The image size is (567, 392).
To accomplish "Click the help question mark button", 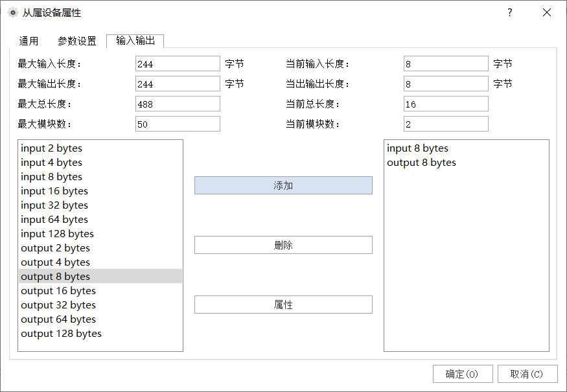I will tap(509, 12).
